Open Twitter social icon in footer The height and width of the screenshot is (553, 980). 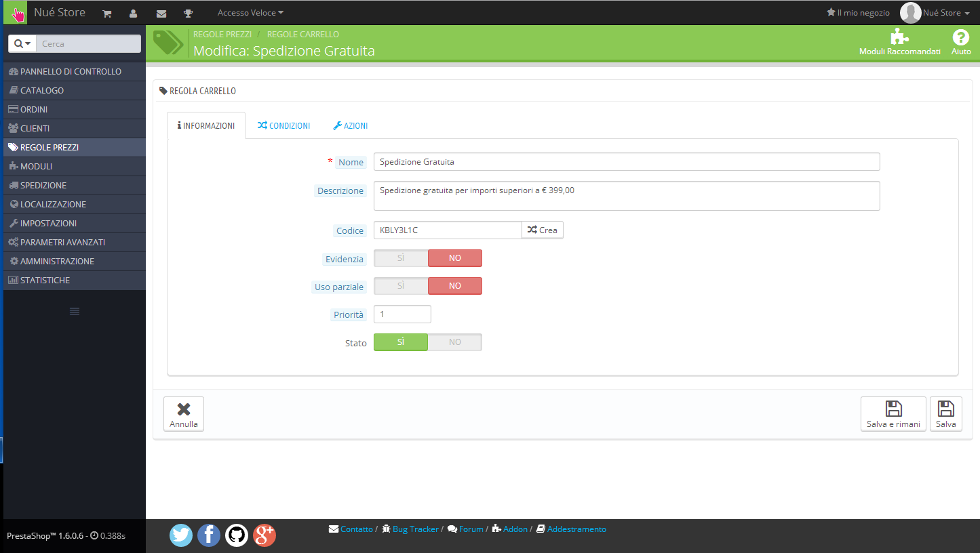181,535
